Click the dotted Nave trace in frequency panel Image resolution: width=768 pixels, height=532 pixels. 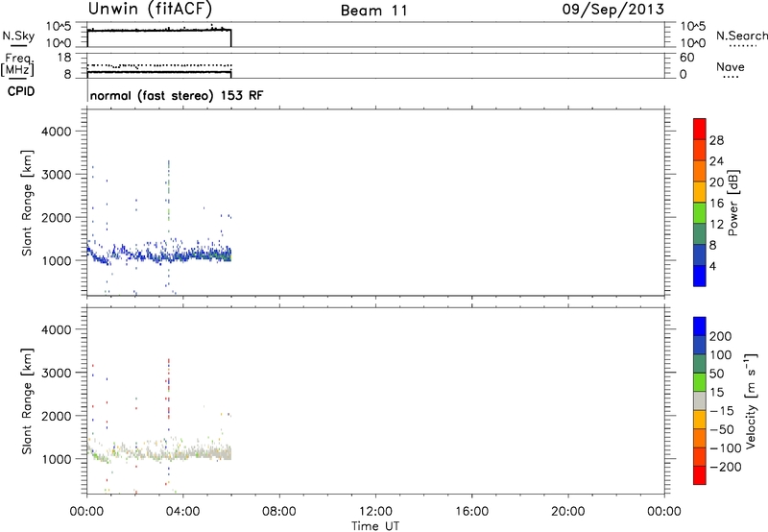[x=159, y=65]
